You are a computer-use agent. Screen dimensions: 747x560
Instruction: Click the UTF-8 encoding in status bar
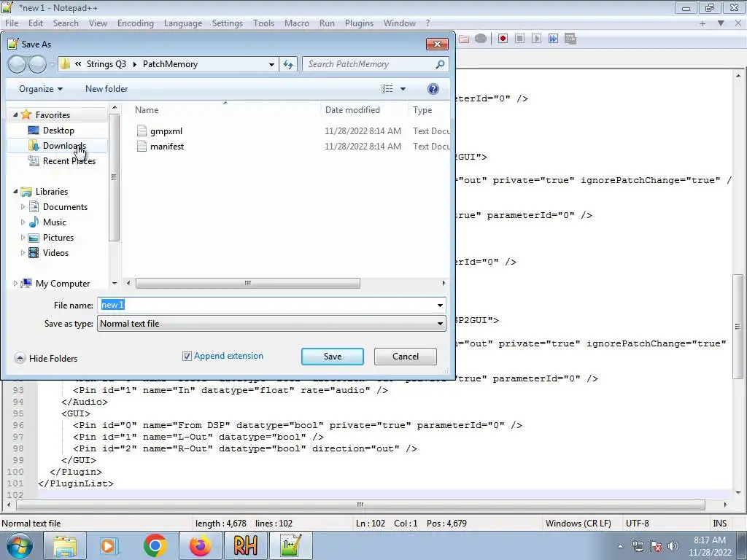(638, 524)
